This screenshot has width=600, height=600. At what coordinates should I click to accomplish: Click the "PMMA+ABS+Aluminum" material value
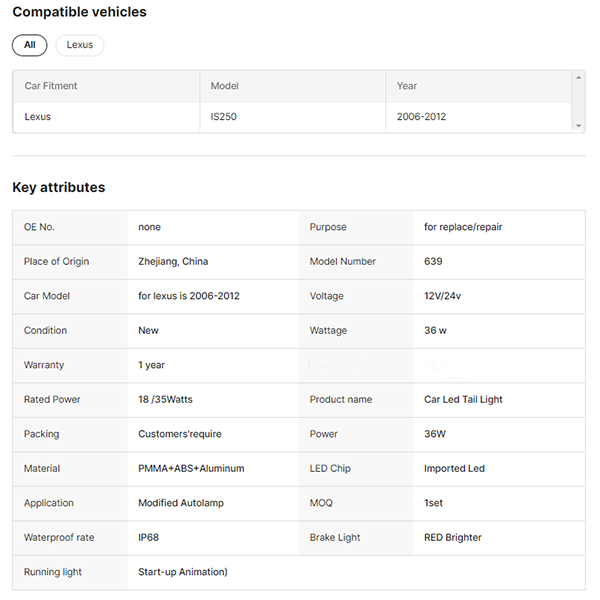point(191,469)
